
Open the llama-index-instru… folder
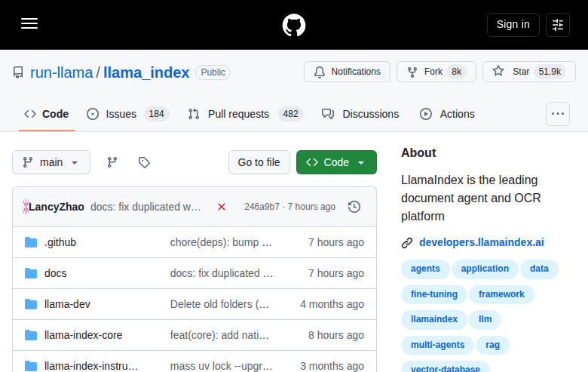tap(91, 366)
